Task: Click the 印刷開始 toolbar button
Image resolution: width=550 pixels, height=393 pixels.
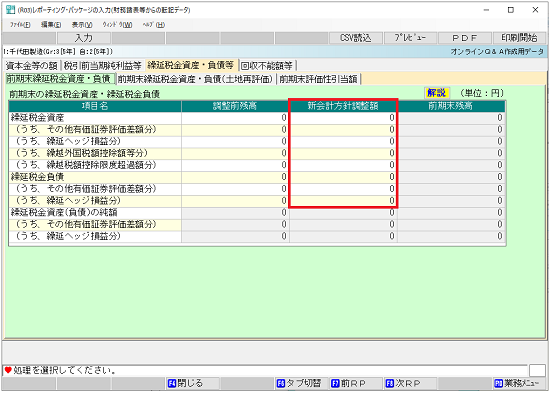Action: click(x=519, y=38)
